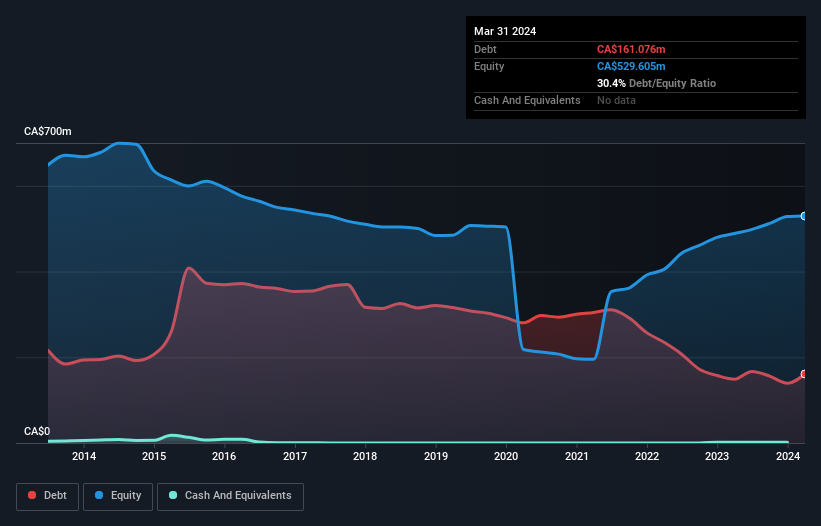Click the CA$700m y-axis label
The image size is (821, 526).
48,131
